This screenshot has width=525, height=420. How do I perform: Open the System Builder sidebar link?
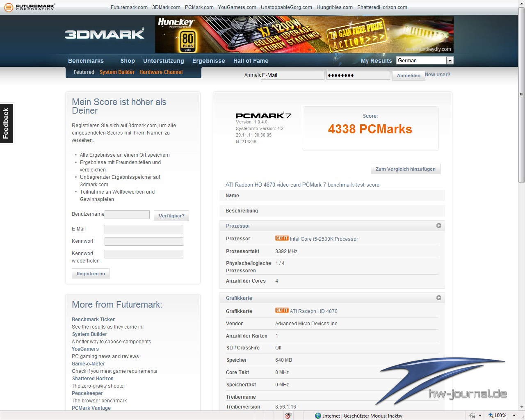pyautogui.click(x=89, y=334)
